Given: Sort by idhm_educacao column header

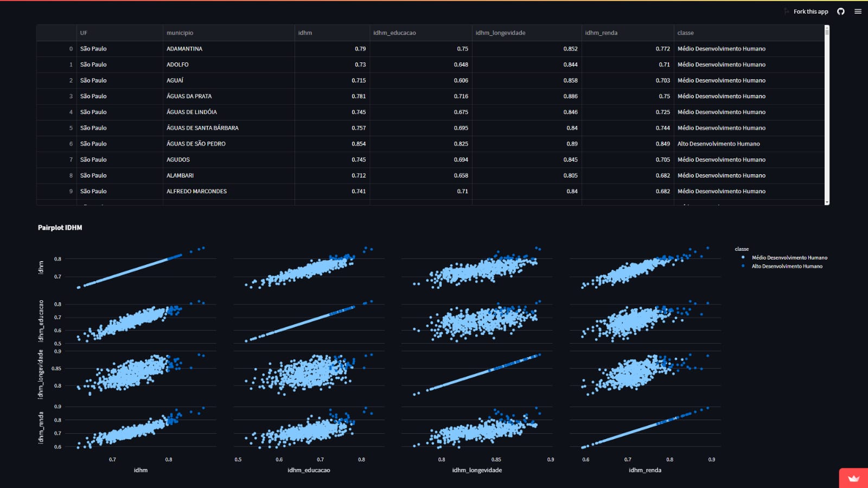Looking at the screenshot, I should [x=420, y=33].
